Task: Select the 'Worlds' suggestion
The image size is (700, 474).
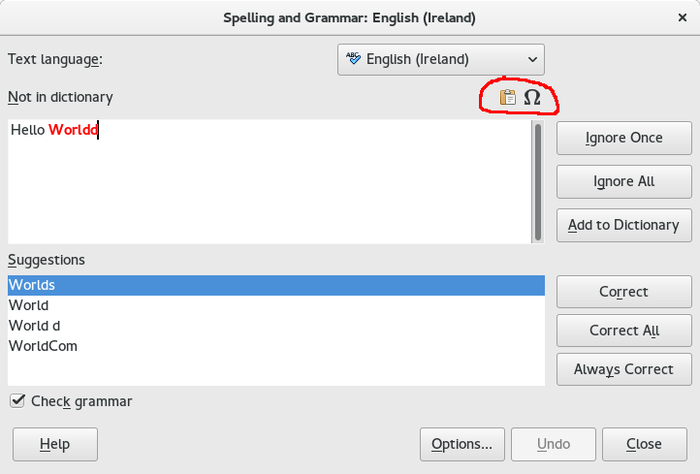Action: (32, 285)
